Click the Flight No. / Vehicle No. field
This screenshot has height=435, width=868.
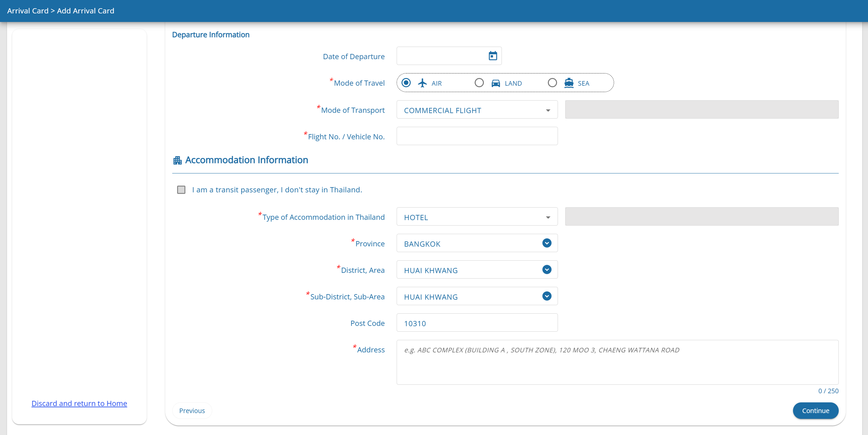(x=477, y=136)
